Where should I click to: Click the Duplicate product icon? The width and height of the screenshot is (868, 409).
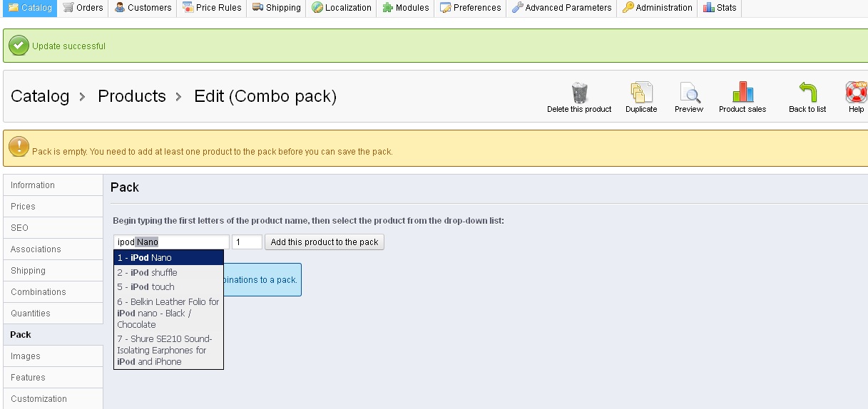click(x=641, y=93)
